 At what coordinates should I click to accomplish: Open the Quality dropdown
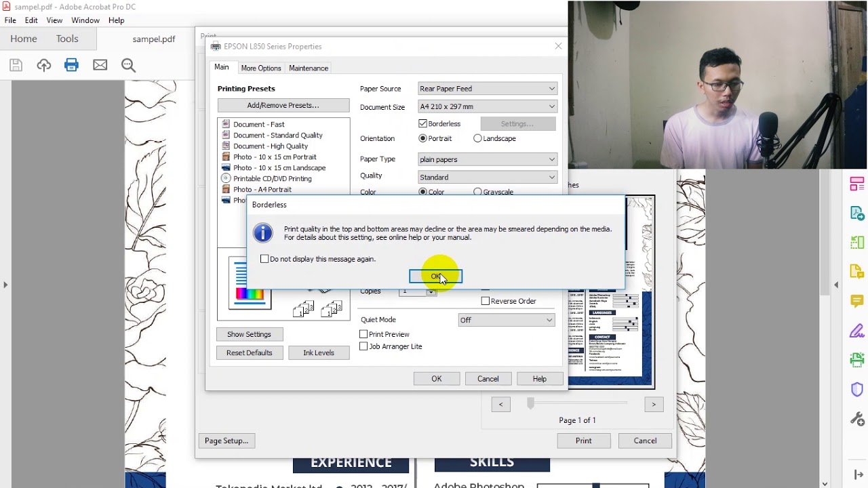click(487, 177)
